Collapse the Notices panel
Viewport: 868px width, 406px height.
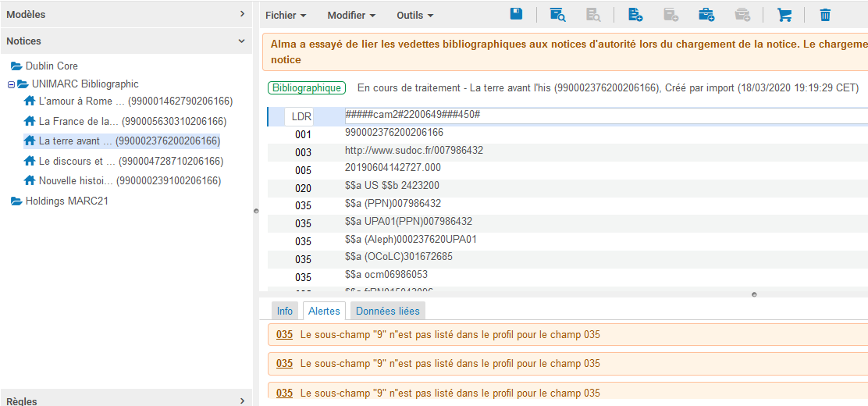point(242,41)
